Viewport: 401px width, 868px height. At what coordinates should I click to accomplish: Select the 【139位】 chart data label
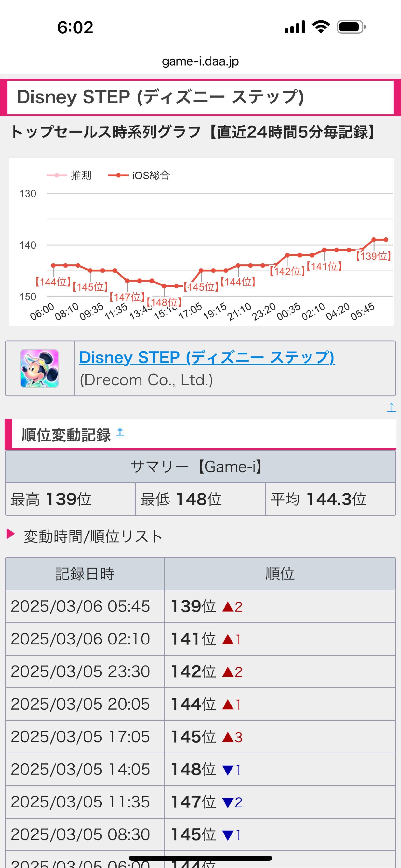coord(373,256)
